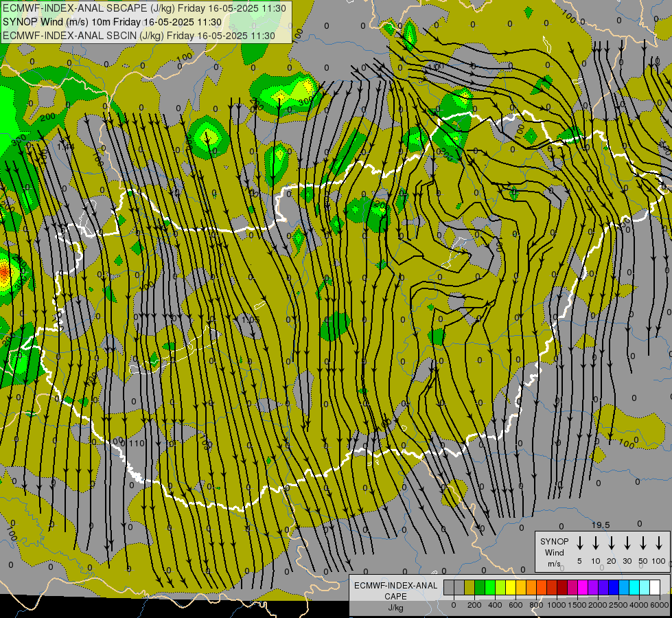
Task: Click the '19.5' value on the map
Action: [601, 525]
